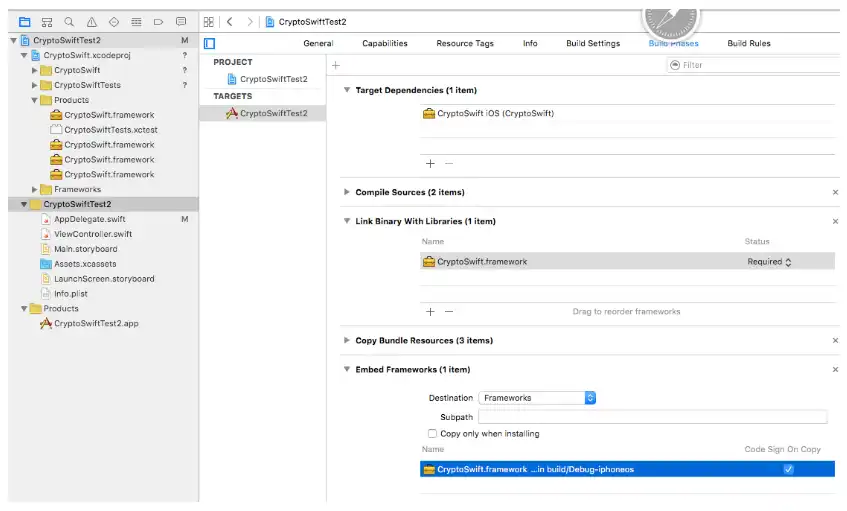Click the related items grid icon
Screen dimensions: 847x511
click(x=208, y=21)
